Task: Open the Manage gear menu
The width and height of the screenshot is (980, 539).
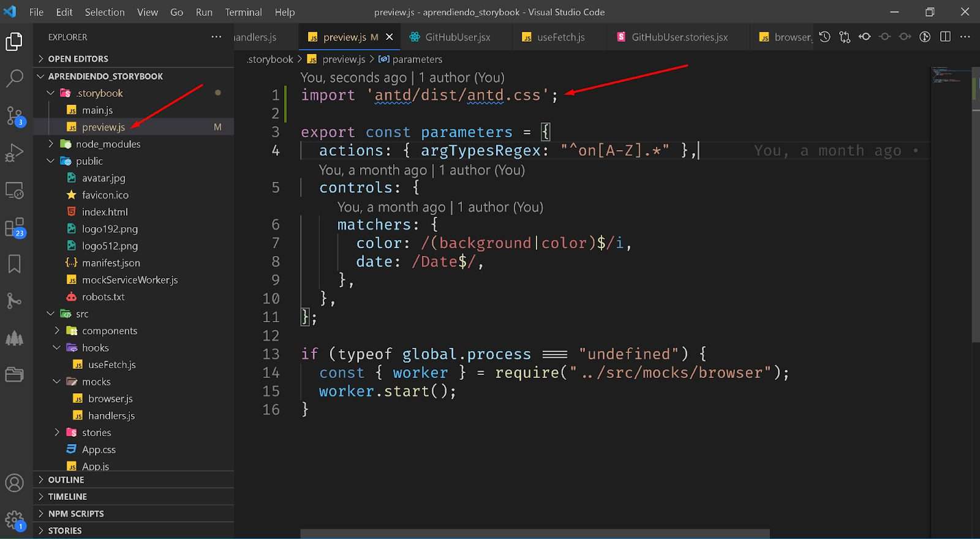Action: click(x=14, y=521)
